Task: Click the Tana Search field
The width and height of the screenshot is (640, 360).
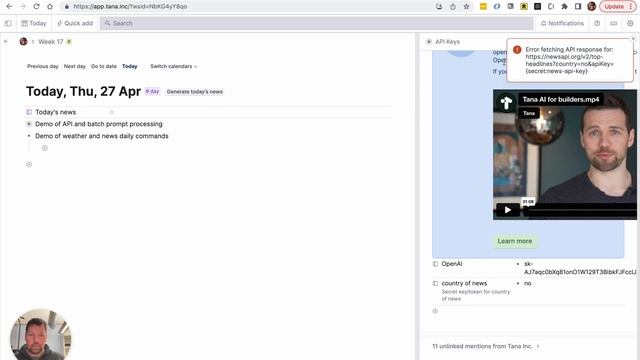Action: (317, 23)
